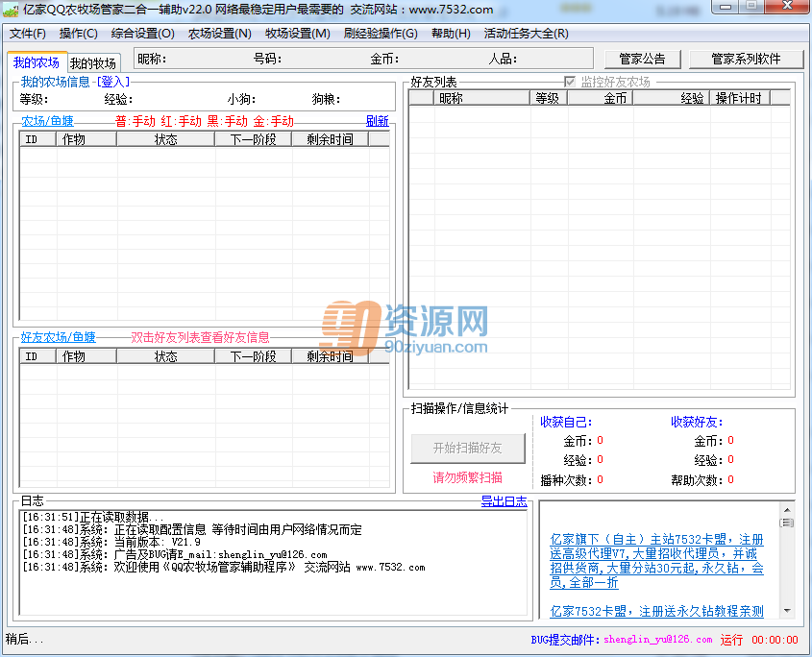Sort my farm table by 下一阶段 column
This screenshot has height=657, width=812.
(254, 139)
